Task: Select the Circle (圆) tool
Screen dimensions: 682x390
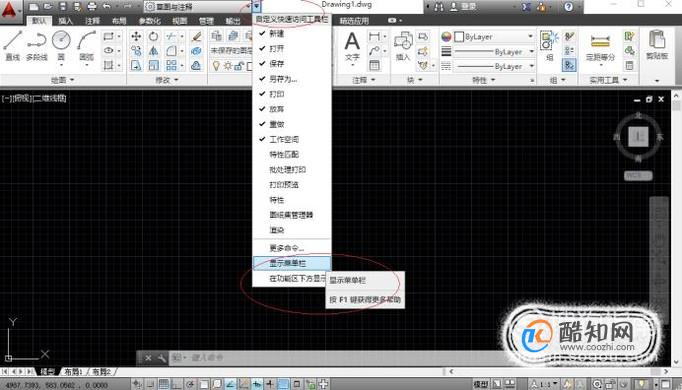Action: (x=61, y=46)
